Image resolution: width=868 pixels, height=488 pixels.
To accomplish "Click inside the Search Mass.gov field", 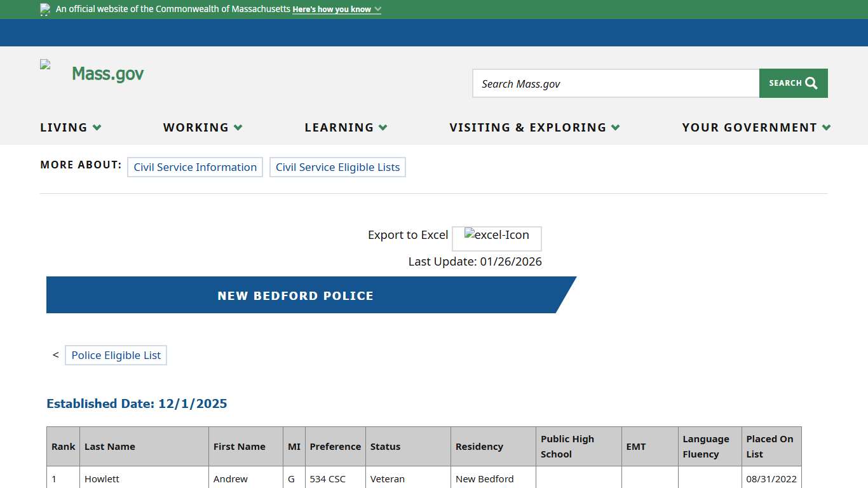I will coord(615,83).
